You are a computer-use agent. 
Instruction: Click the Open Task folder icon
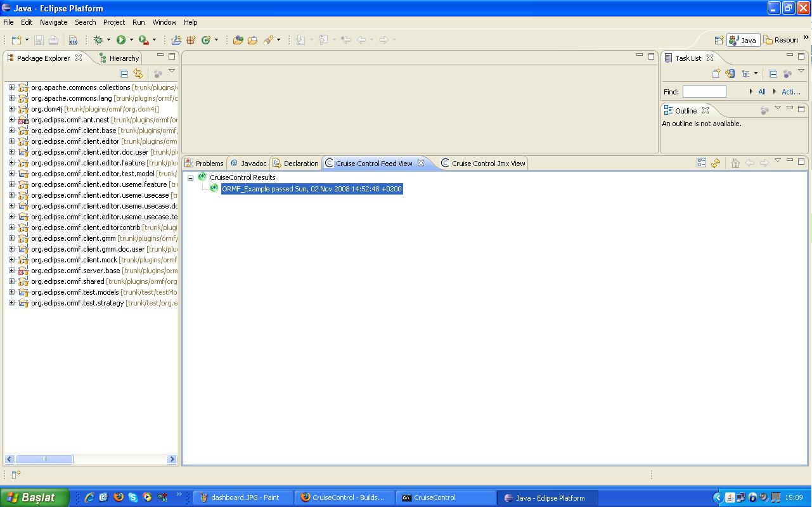tap(252, 40)
